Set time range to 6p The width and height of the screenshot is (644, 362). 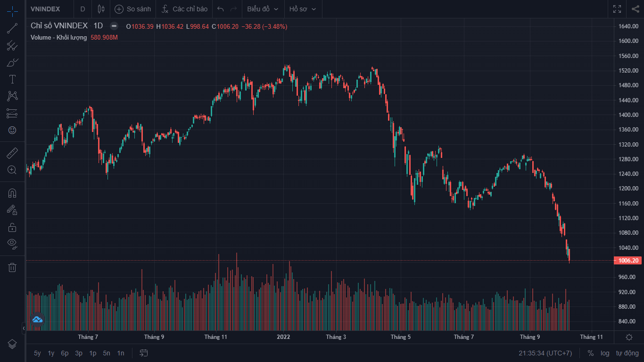(x=65, y=353)
